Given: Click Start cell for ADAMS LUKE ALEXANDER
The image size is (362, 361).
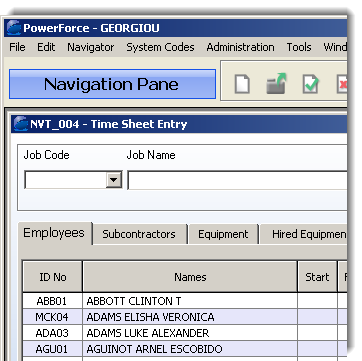Looking at the screenshot, I should click(317, 333).
